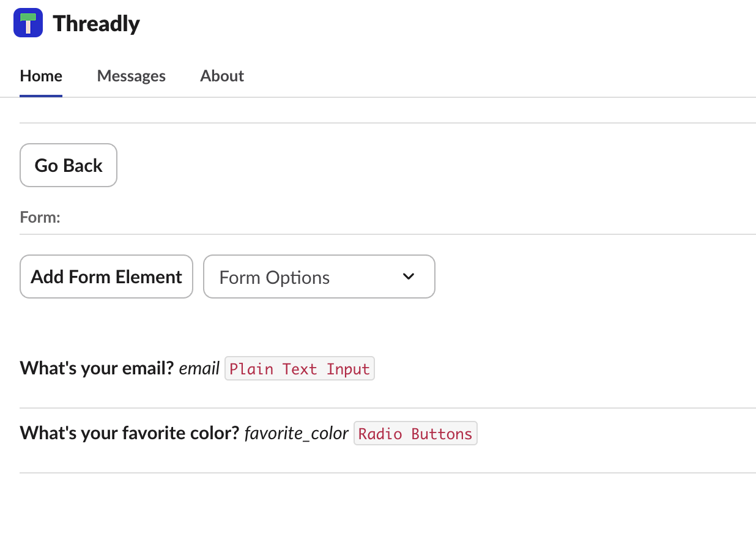Switch to the Home tab

click(41, 76)
